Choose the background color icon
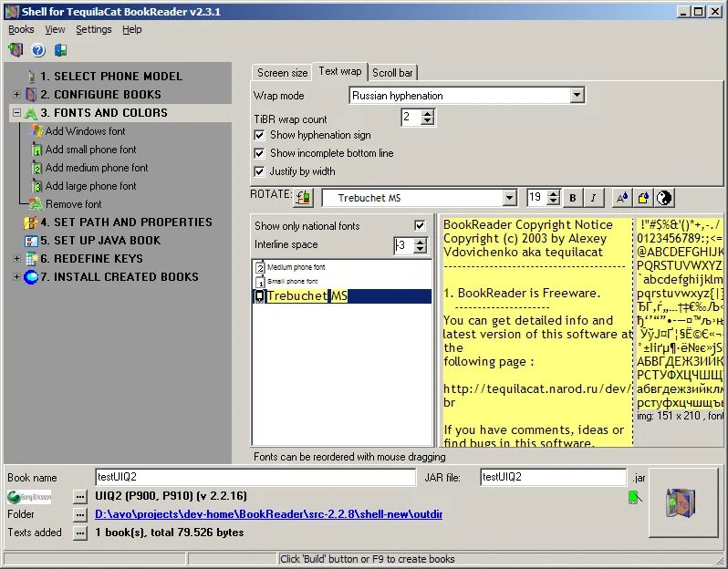Image resolution: width=728 pixels, height=569 pixels. click(643, 198)
